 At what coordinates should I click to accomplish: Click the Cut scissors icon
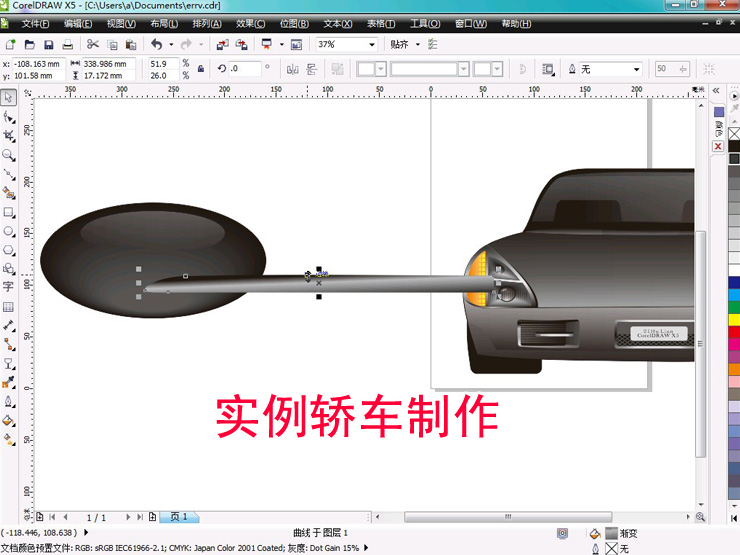[x=93, y=44]
